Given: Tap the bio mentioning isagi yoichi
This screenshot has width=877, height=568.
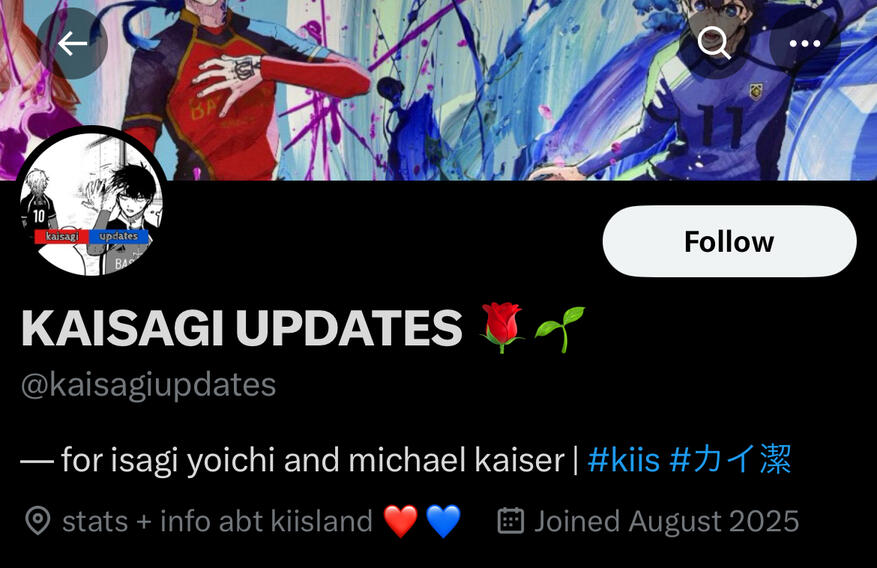Looking at the screenshot, I should click(406, 460).
